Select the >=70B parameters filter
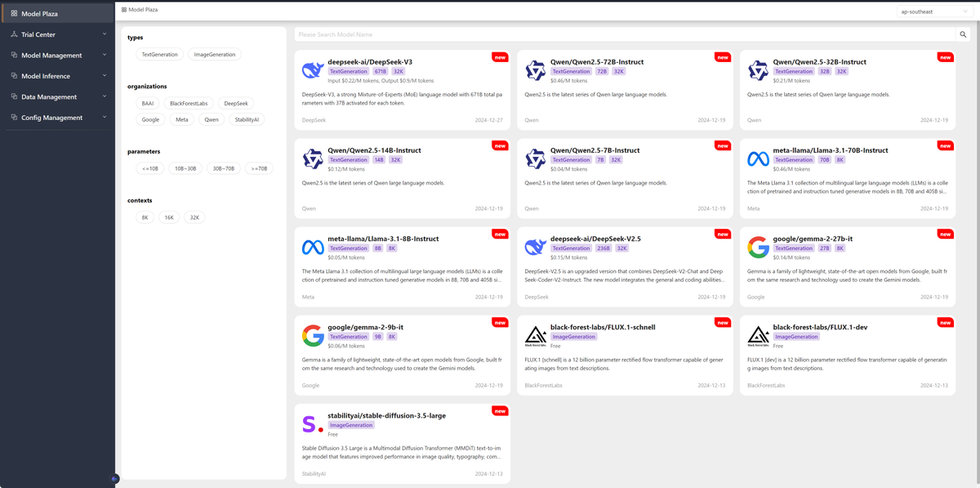 point(259,168)
